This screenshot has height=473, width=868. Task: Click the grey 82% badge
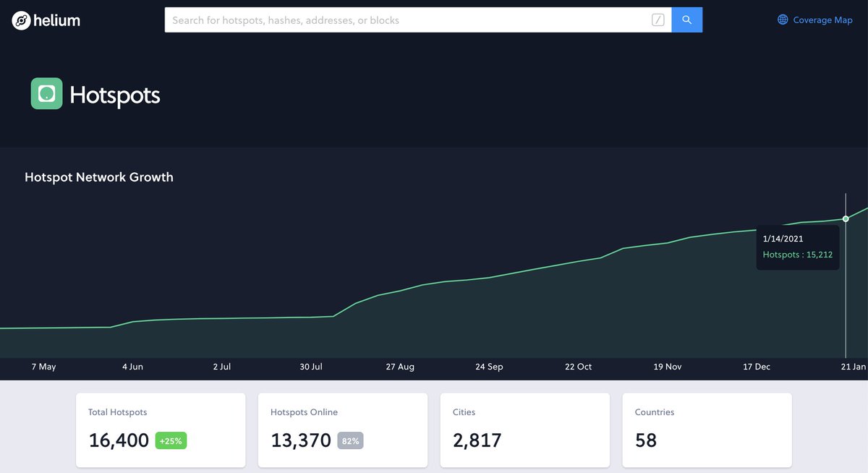350,440
